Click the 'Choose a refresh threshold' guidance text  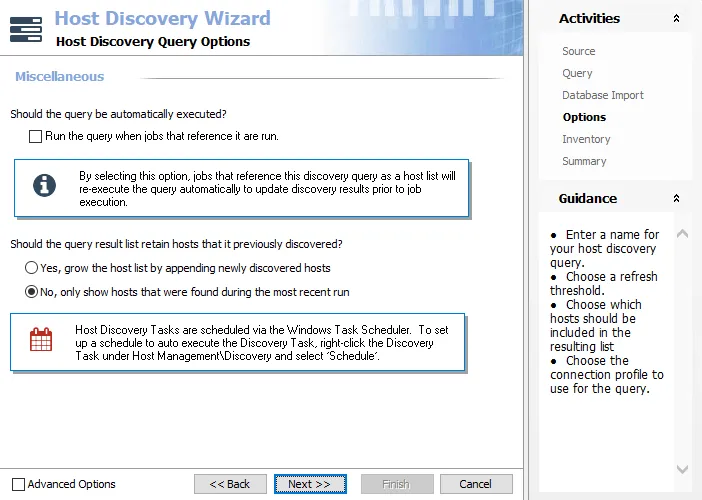click(604, 283)
